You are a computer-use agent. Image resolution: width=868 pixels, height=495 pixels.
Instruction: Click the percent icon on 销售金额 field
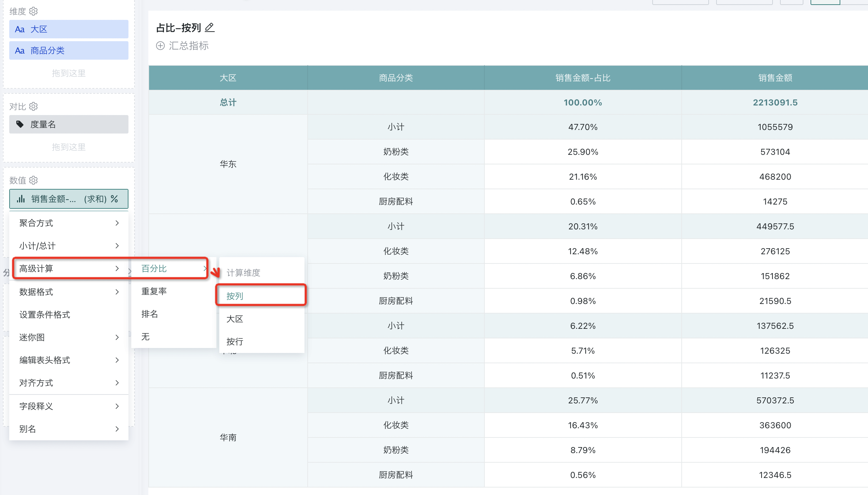[x=114, y=199]
